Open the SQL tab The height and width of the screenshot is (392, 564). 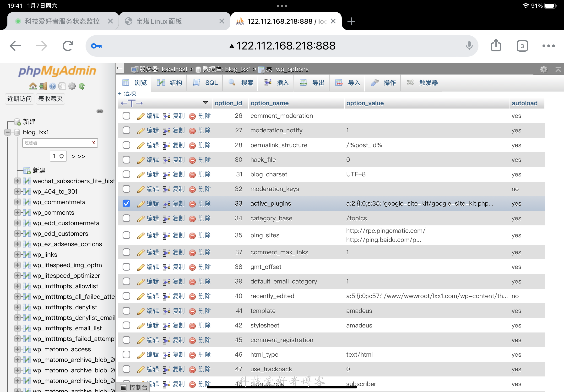[205, 83]
